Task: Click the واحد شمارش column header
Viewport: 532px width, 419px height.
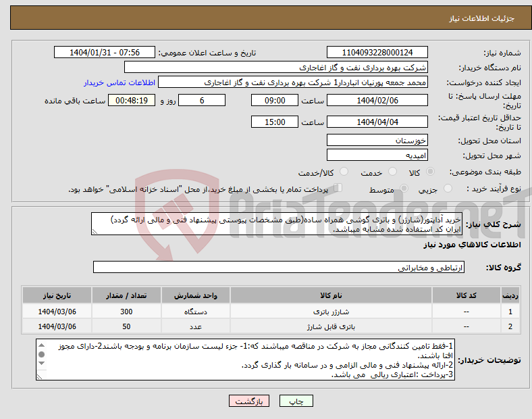Action: click(196, 295)
